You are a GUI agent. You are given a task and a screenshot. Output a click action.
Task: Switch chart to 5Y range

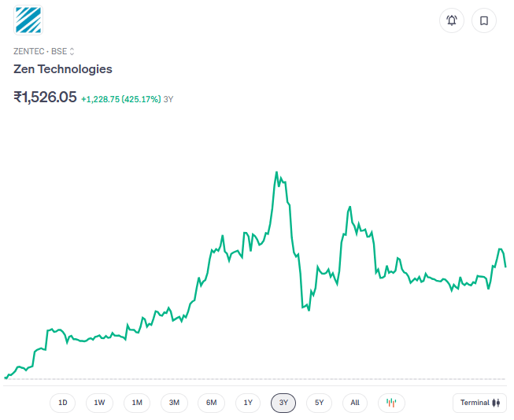coord(319,403)
